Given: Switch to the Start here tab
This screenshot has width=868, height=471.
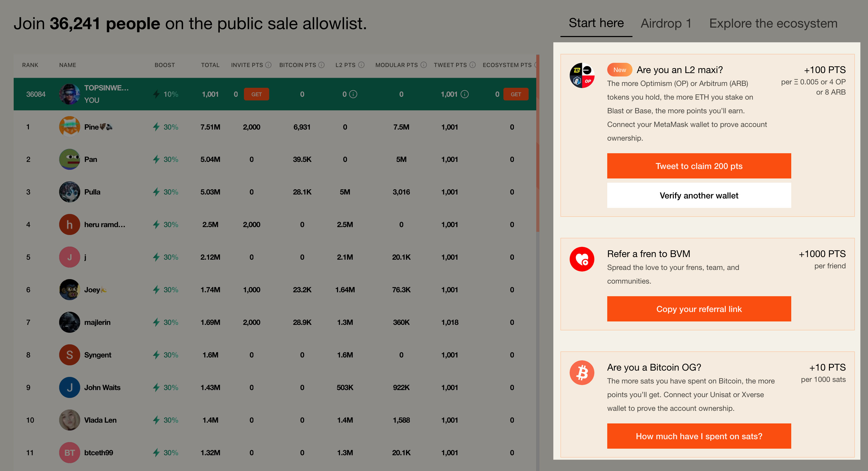Looking at the screenshot, I should click(596, 23).
